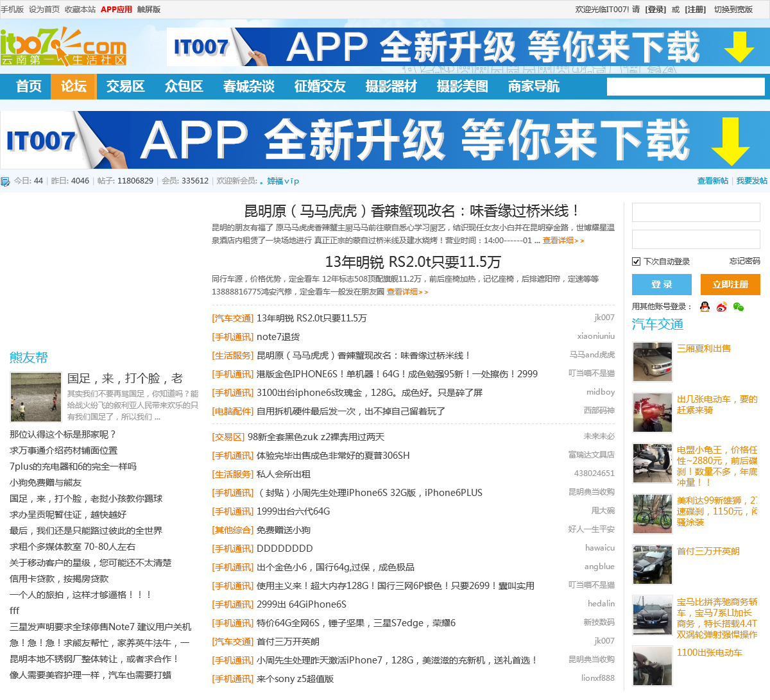Viewport: 770px width, 700px height.
Task: Click [交易区] tag before 98新全套黑色zuk
Action: pyautogui.click(x=228, y=437)
